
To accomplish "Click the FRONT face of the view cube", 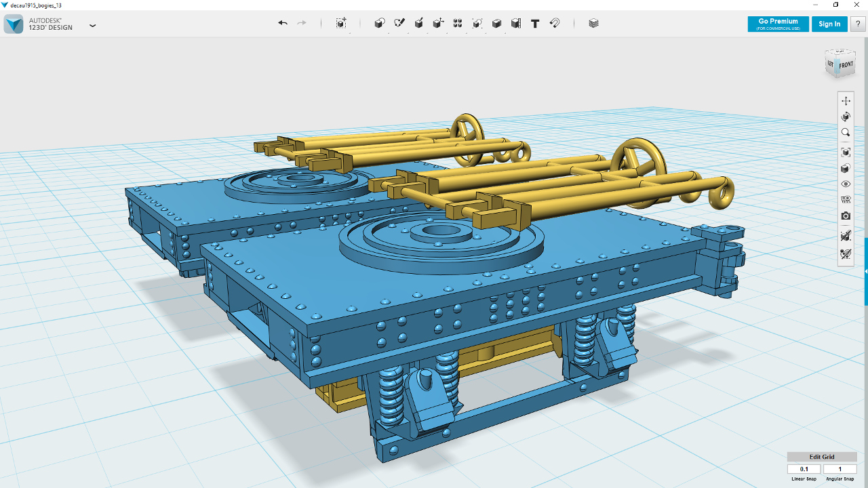I will click(846, 65).
